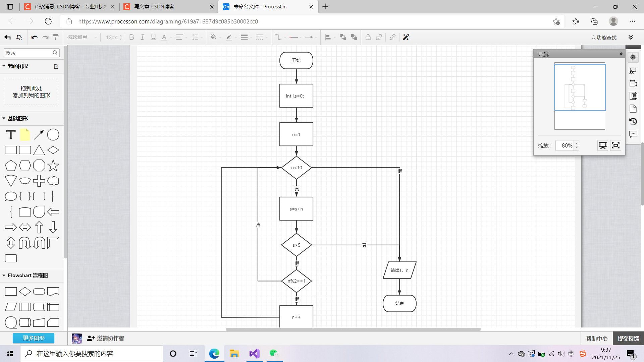Toggle bold text formatting
This screenshot has height=362, width=644.
131,37
